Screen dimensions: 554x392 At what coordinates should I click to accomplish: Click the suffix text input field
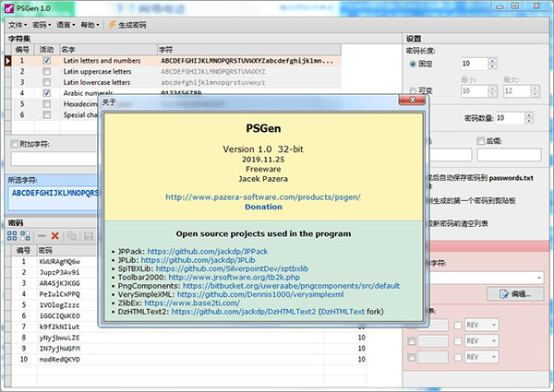tap(509, 155)
